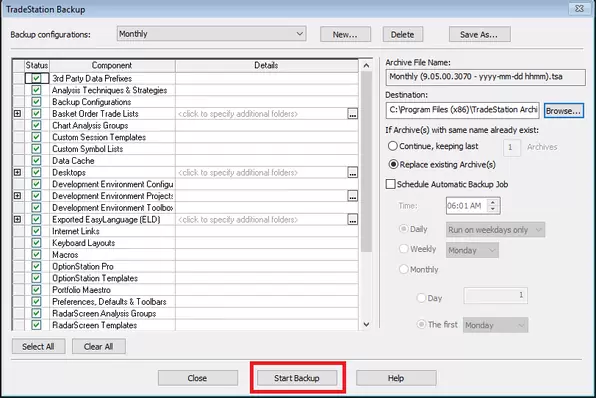Click the ellipsis button for Desktops
Viewport: 596px width, 398px height.
click(353, 173)
